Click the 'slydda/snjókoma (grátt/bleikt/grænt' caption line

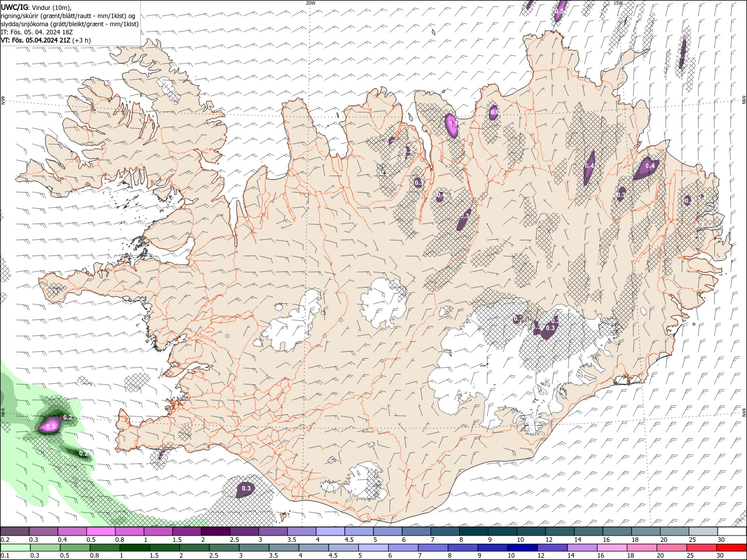tap(69, 24)
